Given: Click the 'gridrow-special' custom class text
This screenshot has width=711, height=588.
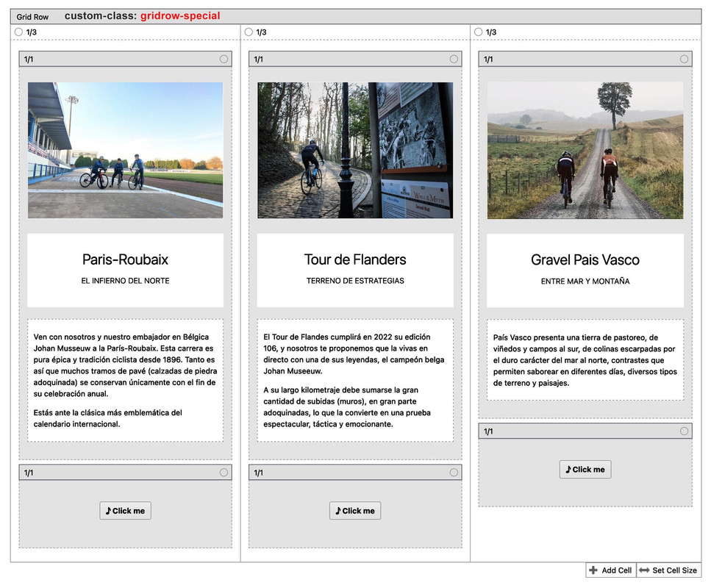Looking at the screenshot, I should 180,16.
